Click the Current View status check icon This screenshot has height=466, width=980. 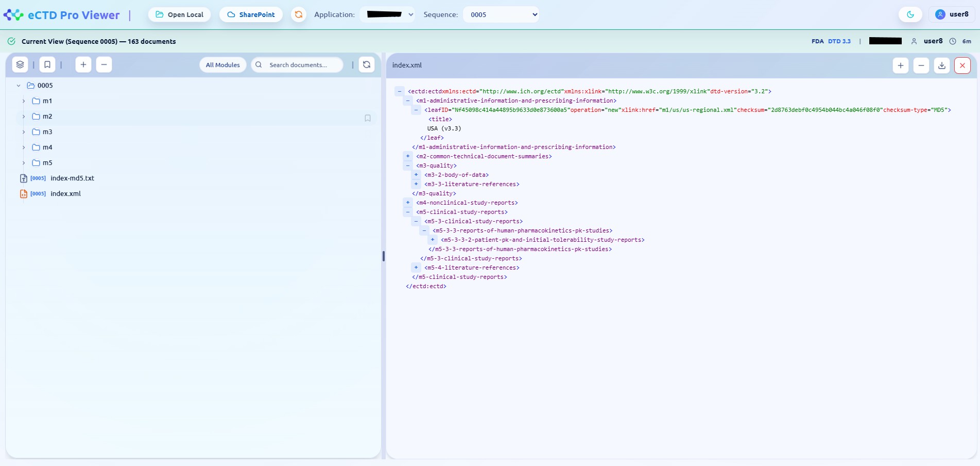pos(11,41)
